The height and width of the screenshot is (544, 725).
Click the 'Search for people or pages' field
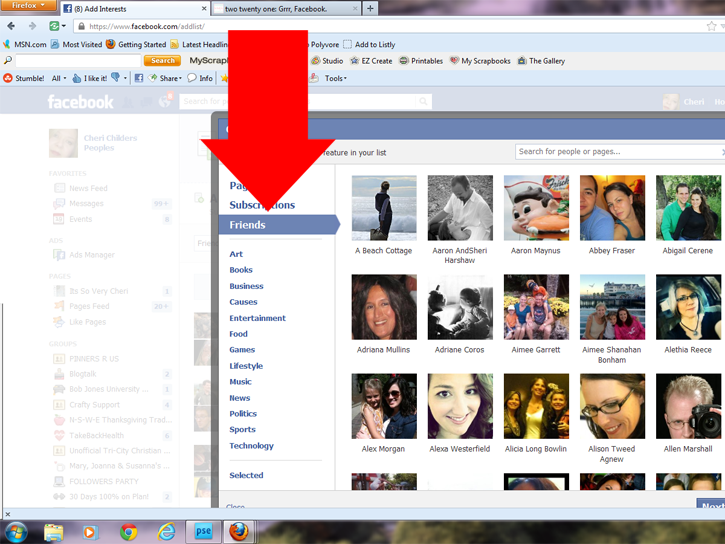(x=615, y=152)
